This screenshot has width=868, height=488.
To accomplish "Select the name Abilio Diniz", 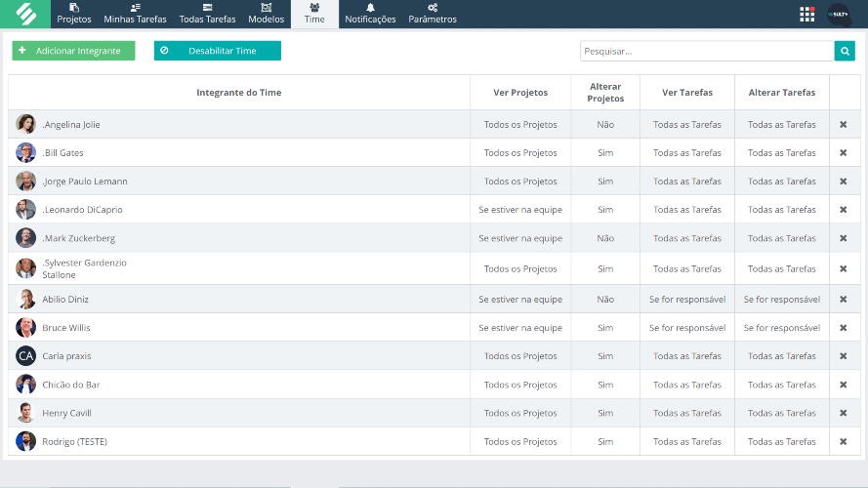I will click(65, 300).
